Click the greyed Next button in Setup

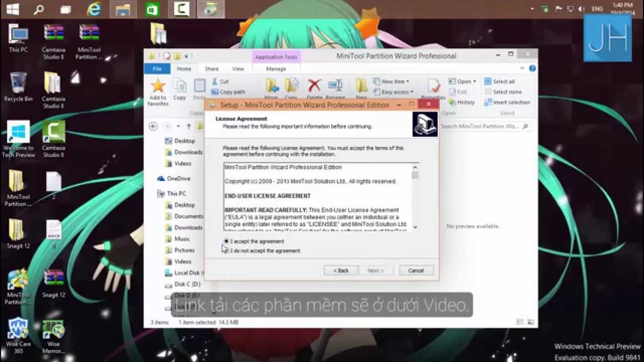375,270
